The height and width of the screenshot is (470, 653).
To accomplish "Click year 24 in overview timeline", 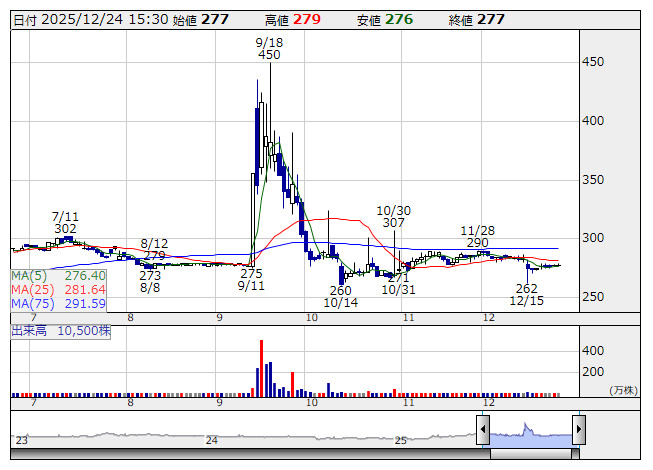I will click(211, 440).
